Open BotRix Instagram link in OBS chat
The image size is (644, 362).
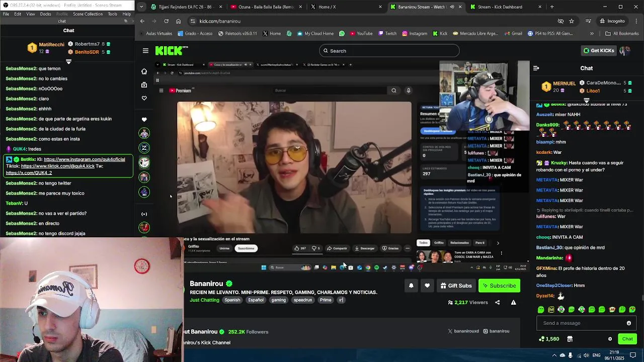coord(84,159)
